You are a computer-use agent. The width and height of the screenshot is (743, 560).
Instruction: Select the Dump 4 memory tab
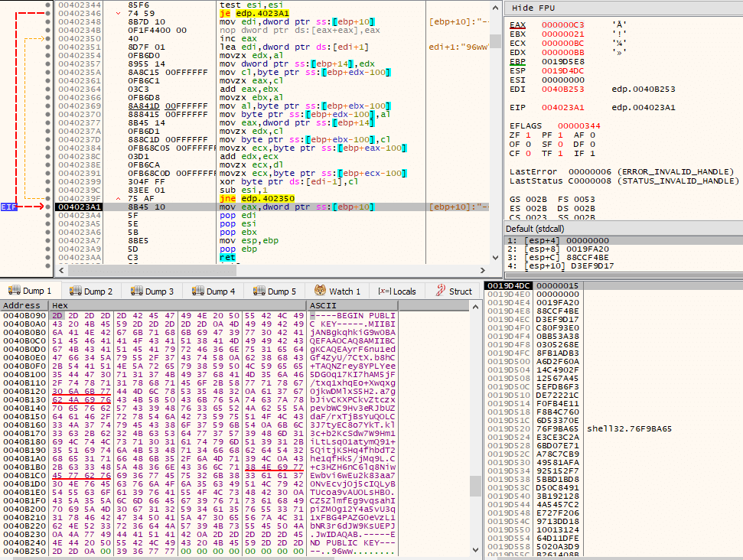pyautogui.click(x=213, y=291)
